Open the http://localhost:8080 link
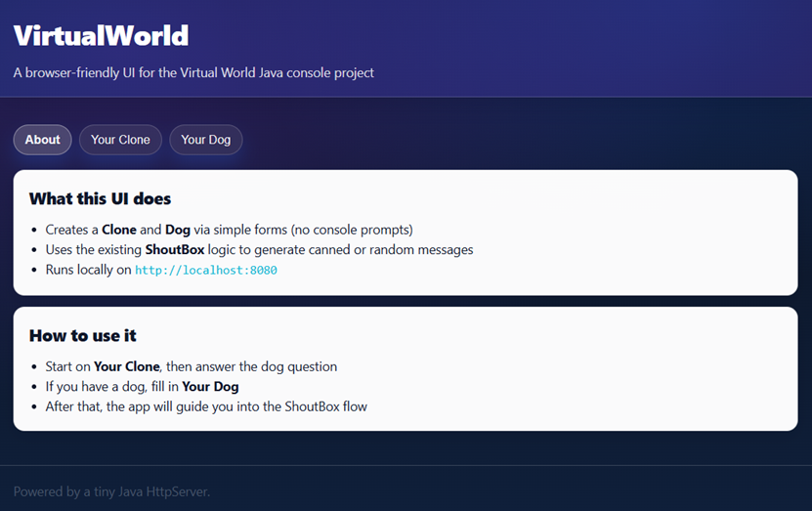Screen dimensions: 812x511 tap(206, 270)
